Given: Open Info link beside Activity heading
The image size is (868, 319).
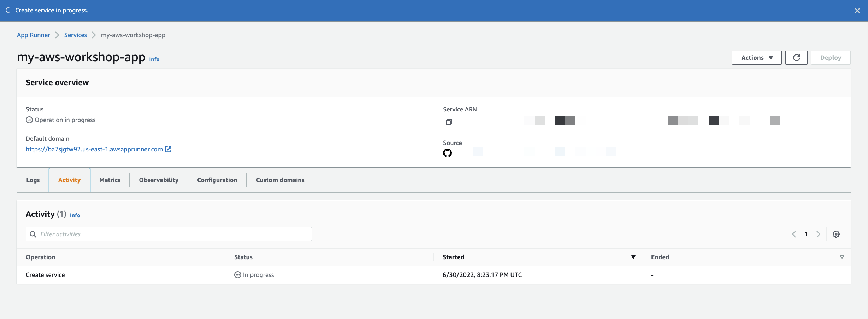Looking at the screenshot, I should coord(75,215).
